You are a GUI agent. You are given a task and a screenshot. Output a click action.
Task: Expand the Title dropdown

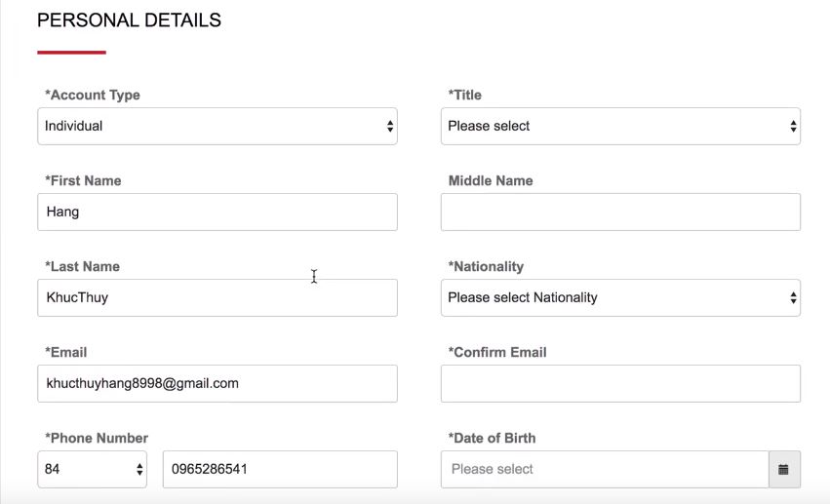click(x=620, y=127)
